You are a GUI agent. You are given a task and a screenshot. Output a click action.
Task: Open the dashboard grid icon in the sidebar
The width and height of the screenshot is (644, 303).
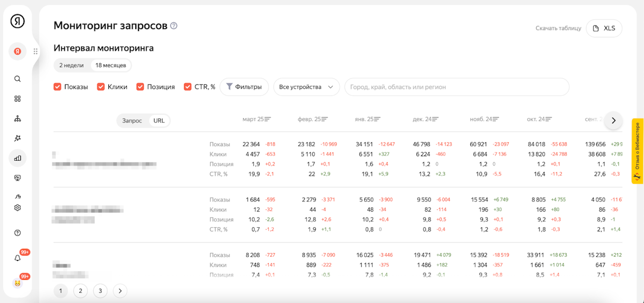17,99
